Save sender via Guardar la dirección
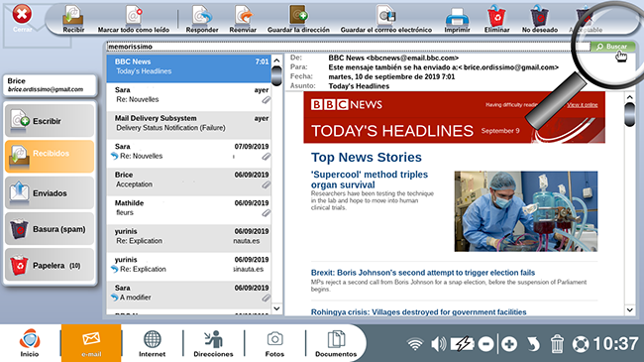Screen dimensions: 644x362 pos(298,19)
